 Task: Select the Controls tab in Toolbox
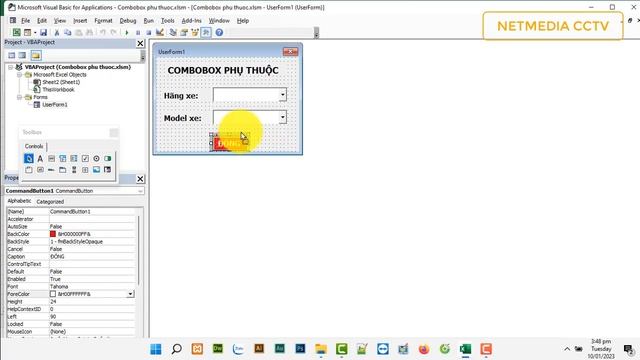[34, 146]
